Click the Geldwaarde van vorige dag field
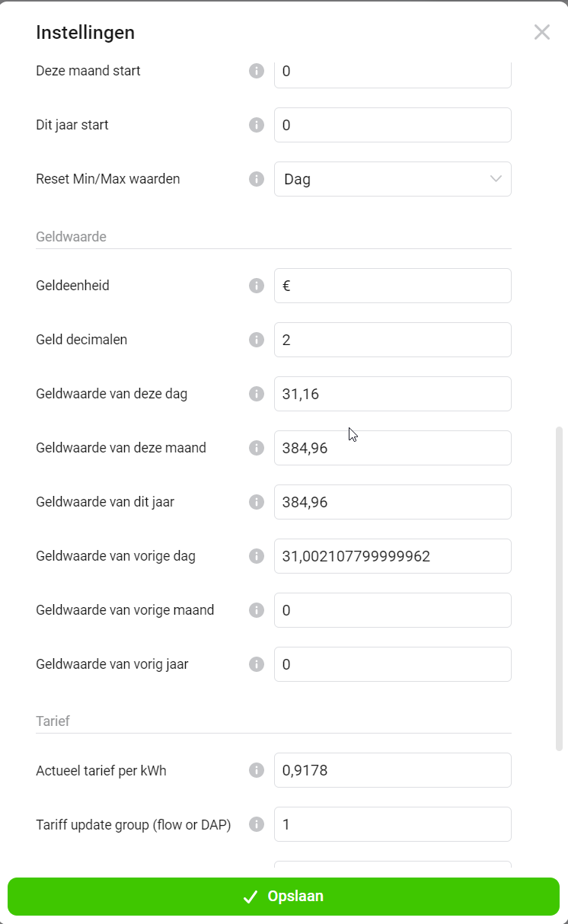568x924 pixels. [x=392, y=556]
